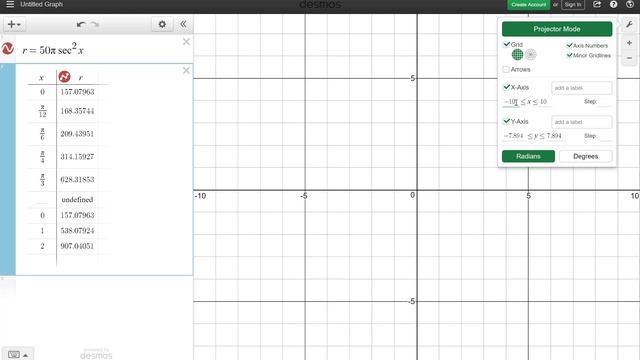Select the table cell 538.07924

coord(78,231)
